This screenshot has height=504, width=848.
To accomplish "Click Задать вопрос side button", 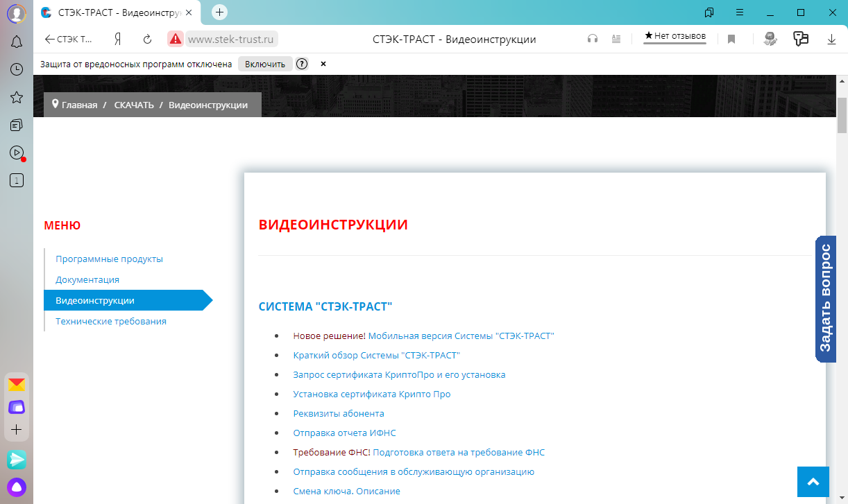I will tap(825, 299).
